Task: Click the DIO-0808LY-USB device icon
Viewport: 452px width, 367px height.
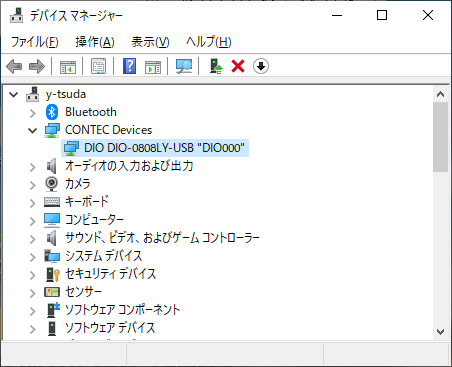Action: (71, 148)
